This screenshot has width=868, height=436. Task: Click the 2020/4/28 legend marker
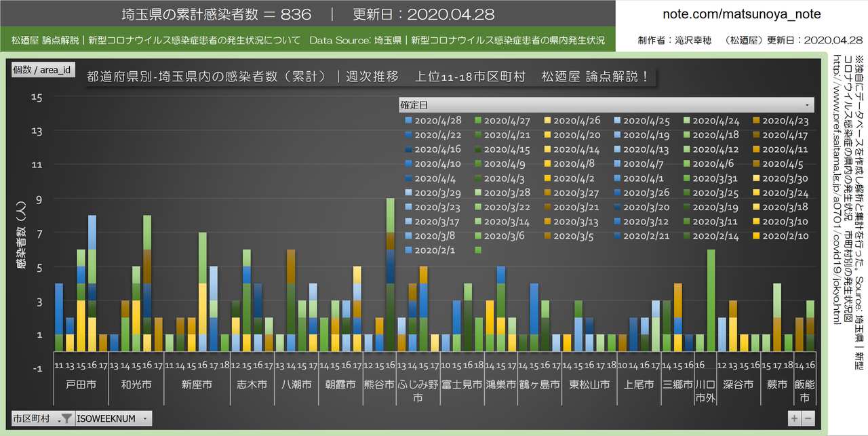tap(408, 120)
